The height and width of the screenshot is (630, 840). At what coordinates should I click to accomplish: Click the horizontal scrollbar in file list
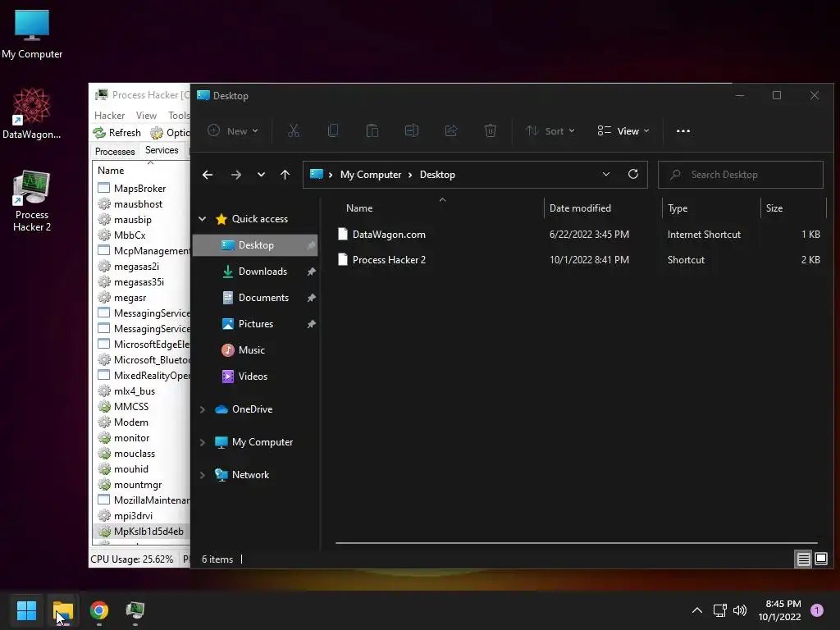tap(577, 543)
